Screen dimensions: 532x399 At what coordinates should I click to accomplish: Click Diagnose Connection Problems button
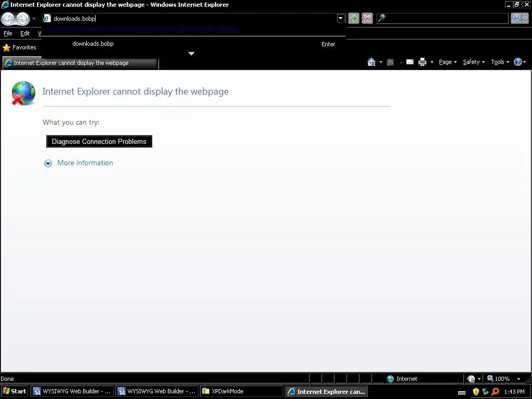click(99, 141)
